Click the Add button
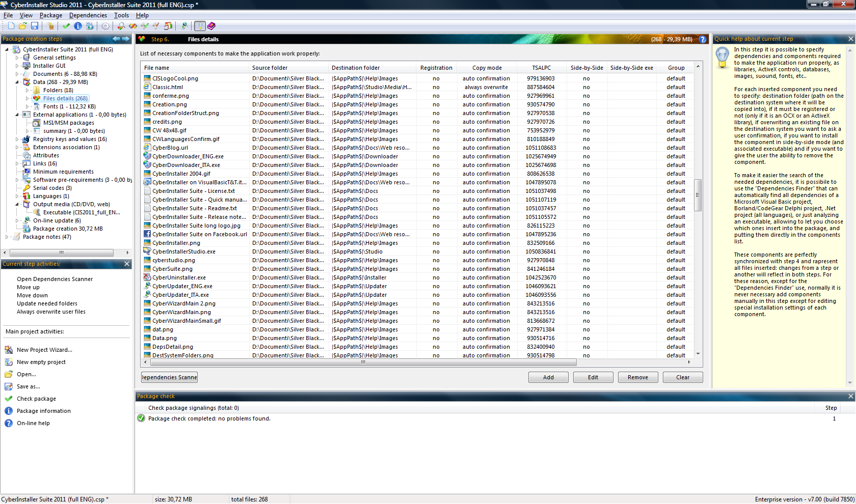Image resolution: width=856 pixels, height=504 pixels. (x=548, y=377)
